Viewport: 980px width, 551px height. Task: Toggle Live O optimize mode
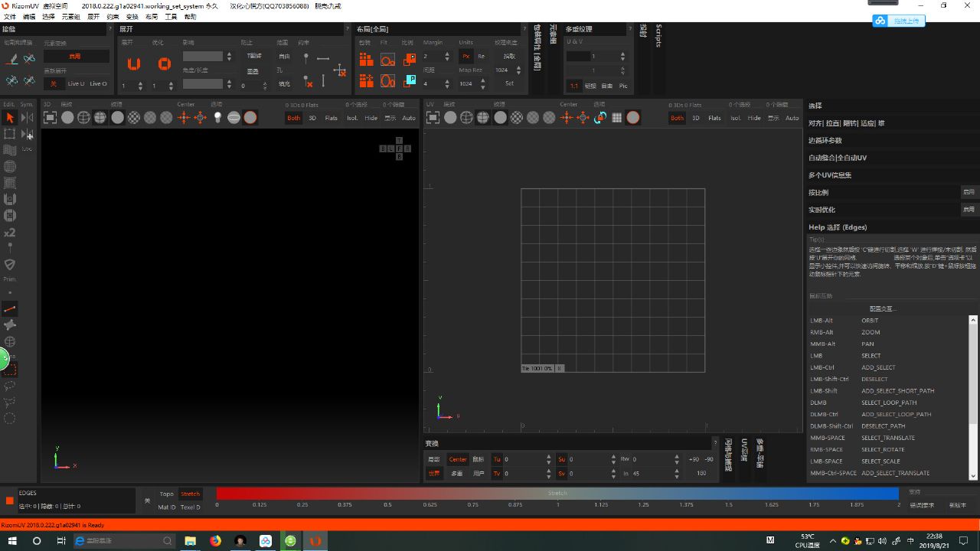(x=99, y=83)
